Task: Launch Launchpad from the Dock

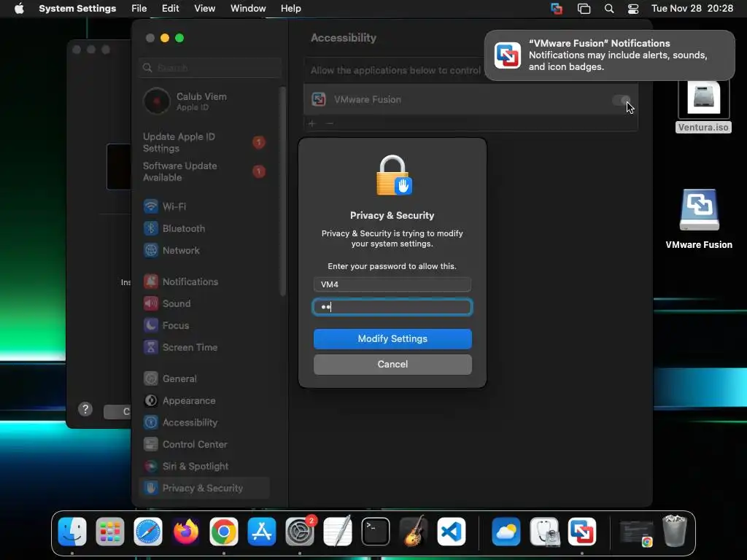Action: pos(110,532)
